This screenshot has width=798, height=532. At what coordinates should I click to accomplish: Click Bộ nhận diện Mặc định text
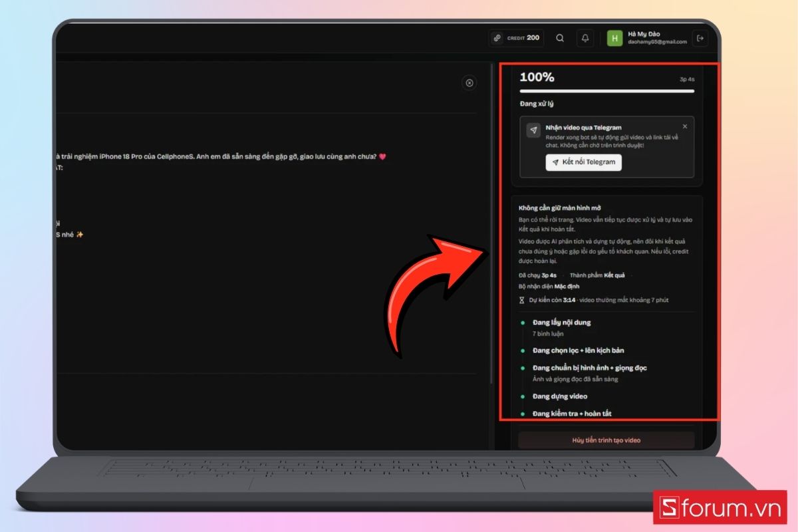click(549, 287)
